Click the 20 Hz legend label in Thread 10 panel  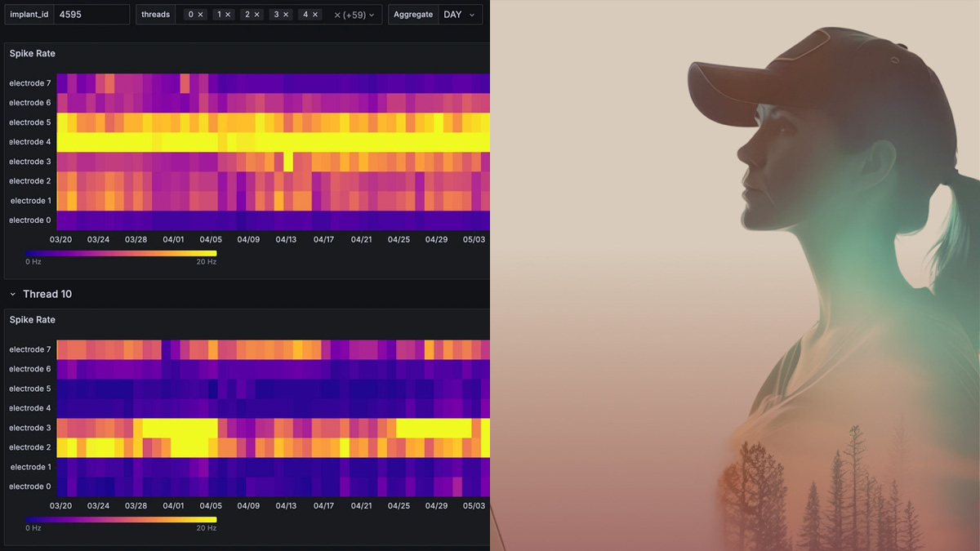pos(206,528)
